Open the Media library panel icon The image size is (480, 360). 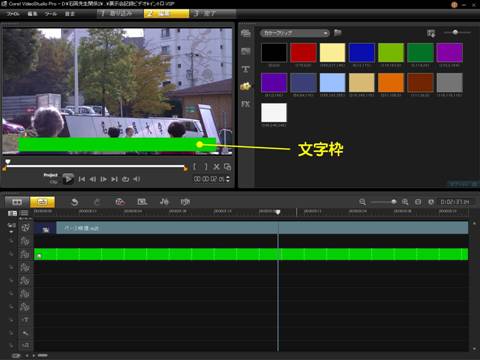point(246,33)
